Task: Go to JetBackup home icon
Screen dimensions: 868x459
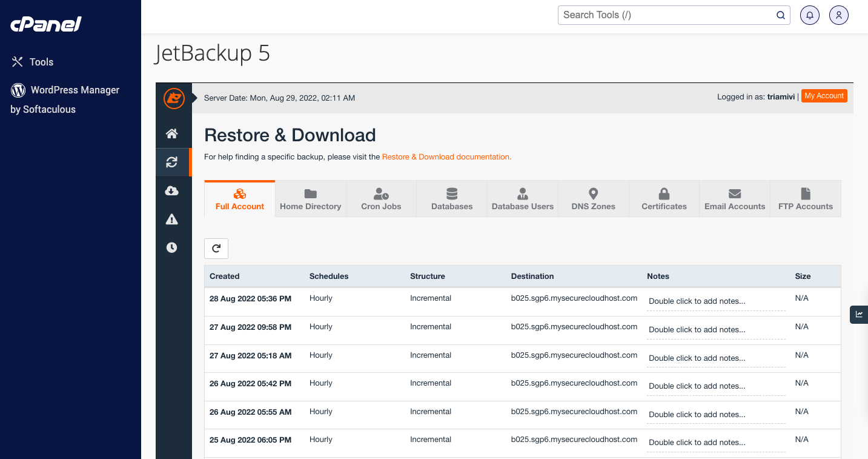Action: (172, 133)
